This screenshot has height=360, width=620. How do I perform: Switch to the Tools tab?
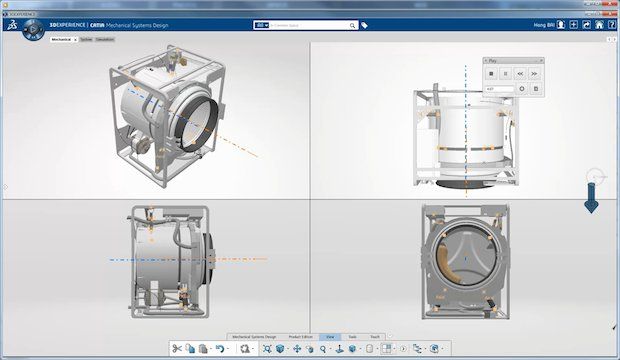coord(352,337)
